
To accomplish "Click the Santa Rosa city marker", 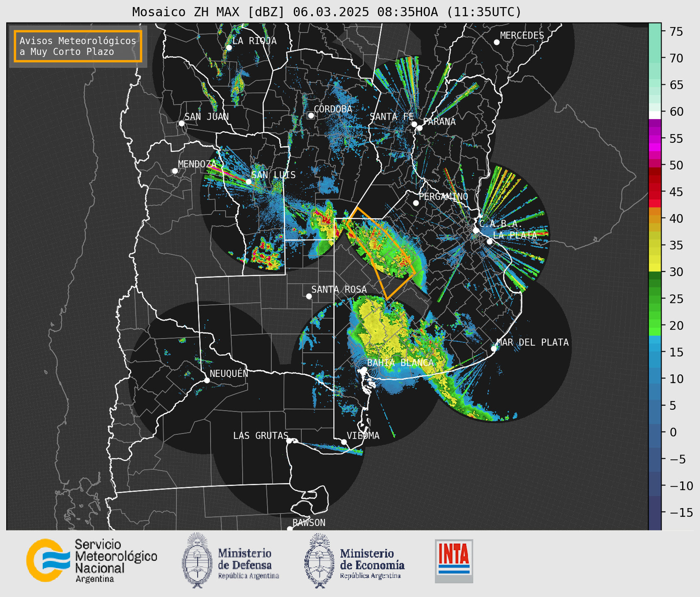I will click(309, 296).
